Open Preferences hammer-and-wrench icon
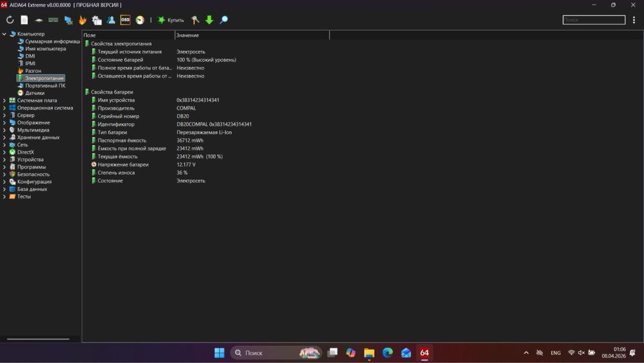 [x=195, y=20]
